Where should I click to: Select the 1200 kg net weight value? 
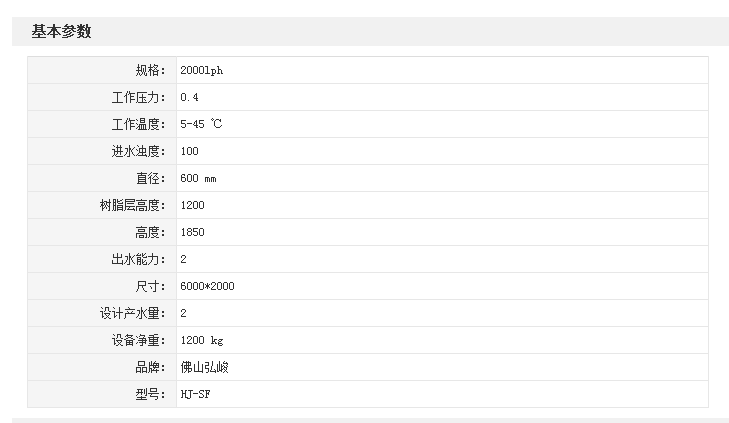(x=201, y=340)
